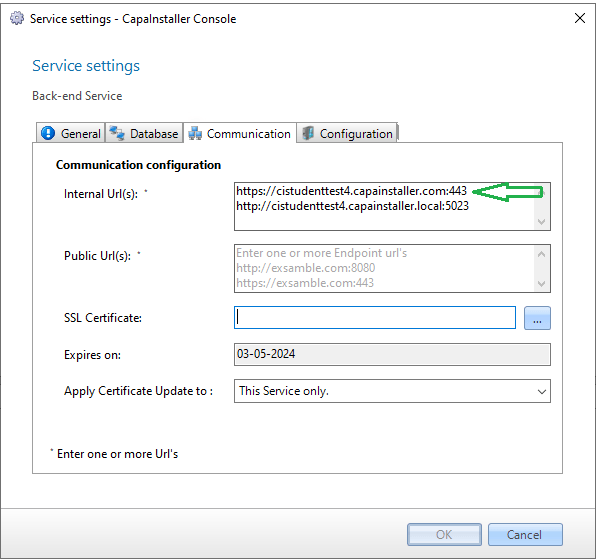Browse for SSL certificate with ellipsis button
596x559 pixels.
(x=537, y=318)
